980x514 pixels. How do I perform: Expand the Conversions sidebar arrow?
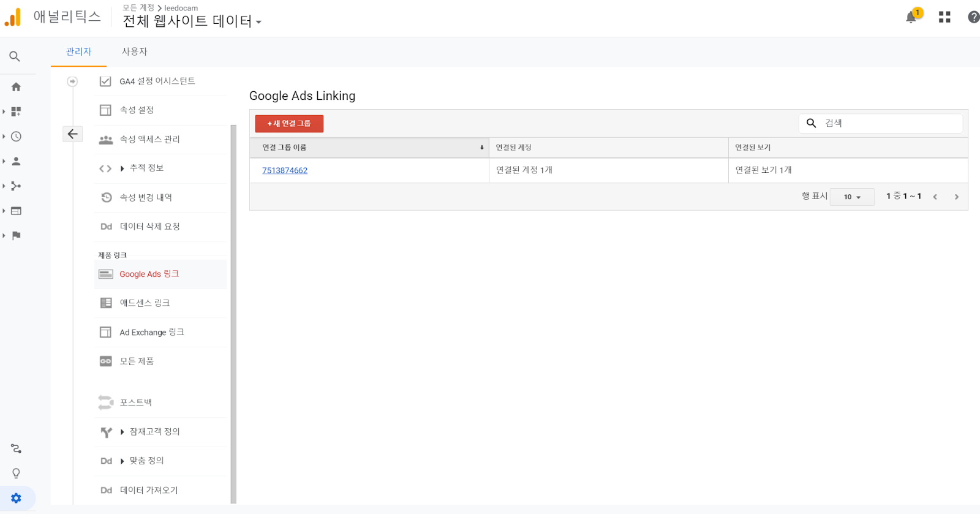tap(4, 235)
